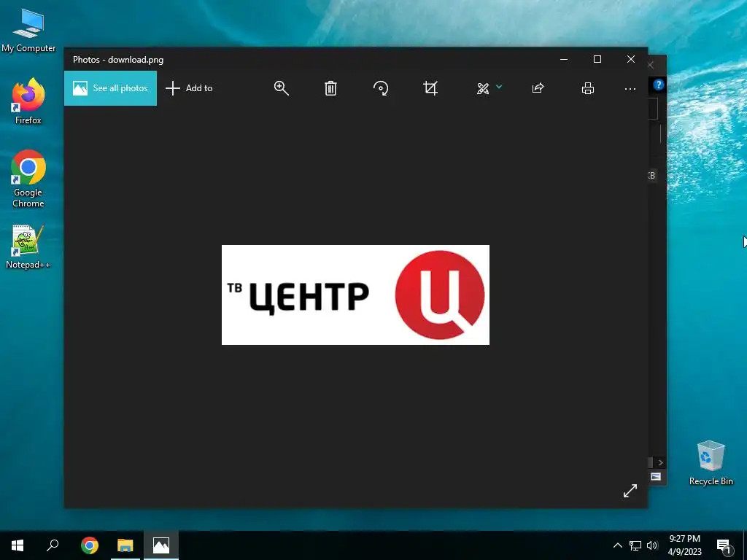Select the Firefox desktop shortcut
Image resolution: width=747 pixels, height=560 pixels.
click(28, 101)
